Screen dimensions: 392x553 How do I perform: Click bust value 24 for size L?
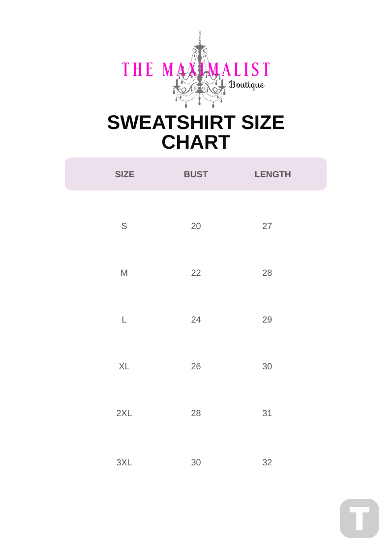(x=196, y=320)
